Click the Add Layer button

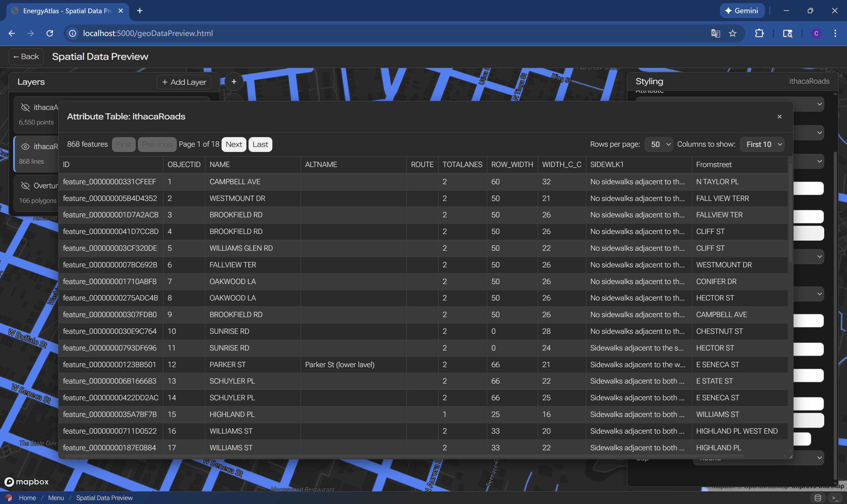(x=184, y=82)
